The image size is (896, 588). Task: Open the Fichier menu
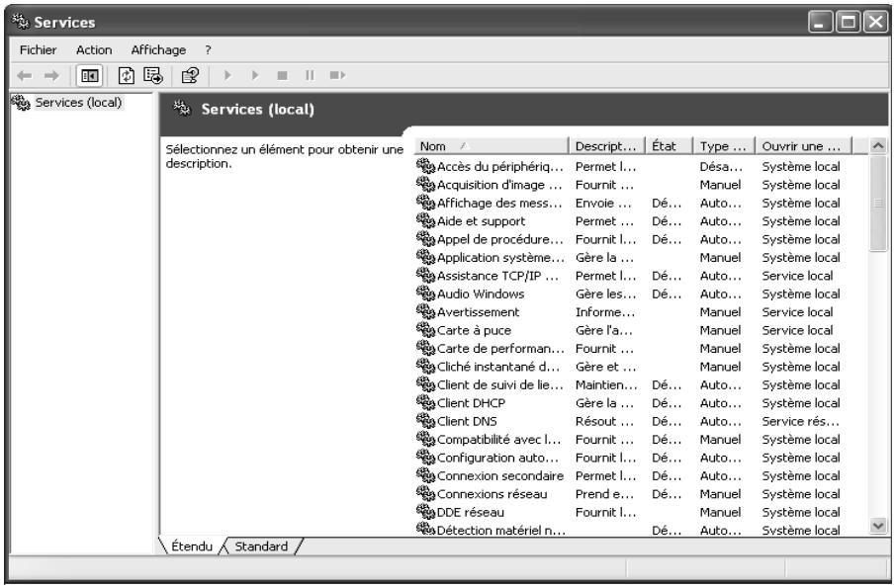39,50
